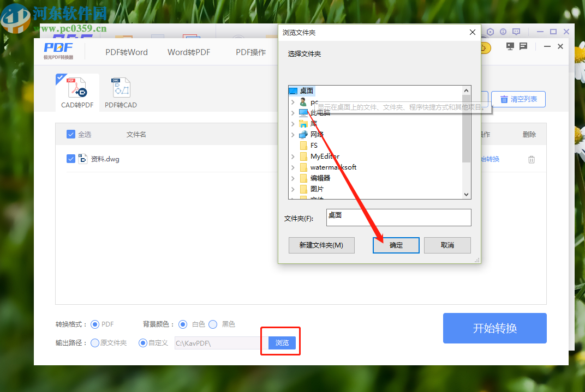
Task: Click the 文件夹(F) name field
Action: point(398,217)
